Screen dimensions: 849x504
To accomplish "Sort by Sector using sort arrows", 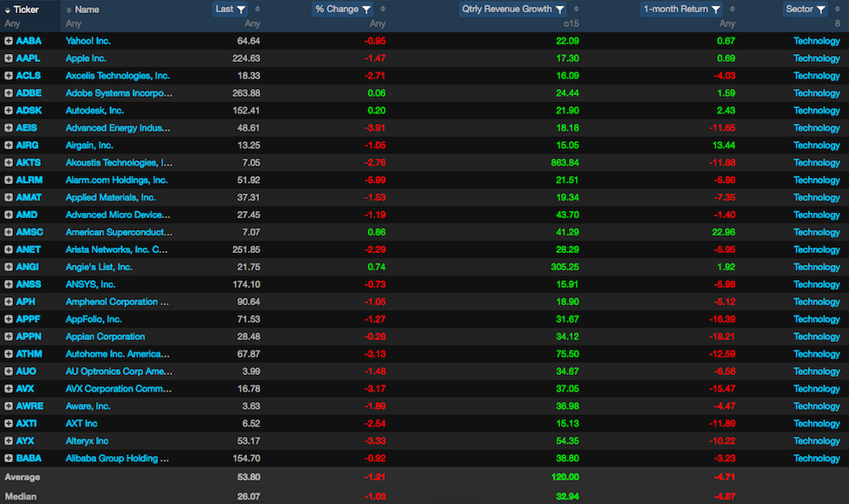I will 837,10.
